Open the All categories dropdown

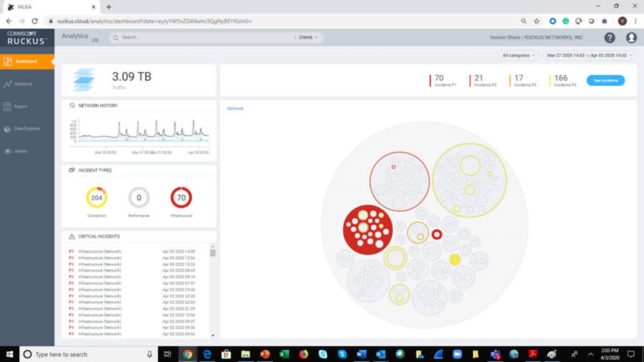coord(518,55)
